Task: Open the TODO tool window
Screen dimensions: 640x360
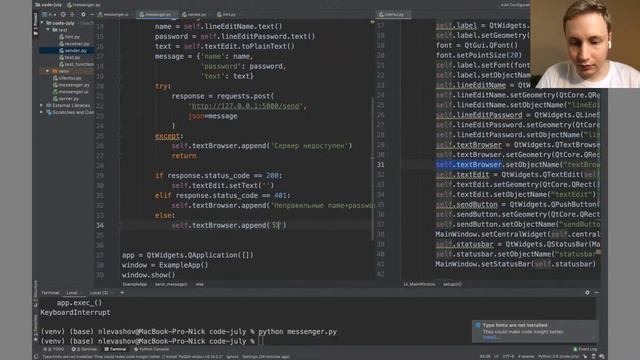Action: 54,349
